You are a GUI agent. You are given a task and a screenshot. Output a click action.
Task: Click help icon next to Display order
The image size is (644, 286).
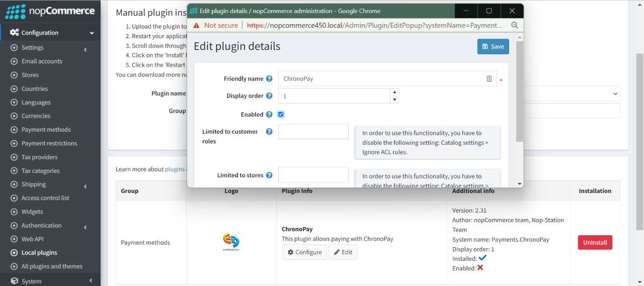point(269,96)
